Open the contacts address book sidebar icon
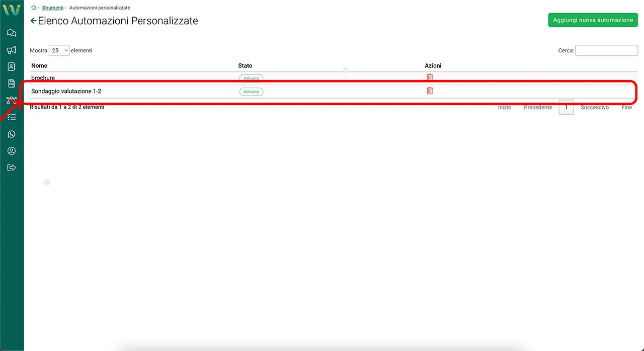 [12, 66]
